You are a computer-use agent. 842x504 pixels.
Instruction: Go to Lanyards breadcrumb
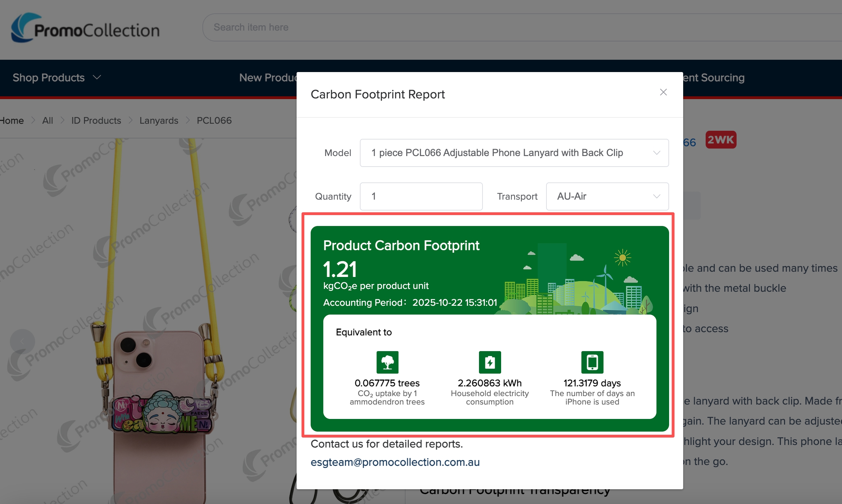[159, 121]
